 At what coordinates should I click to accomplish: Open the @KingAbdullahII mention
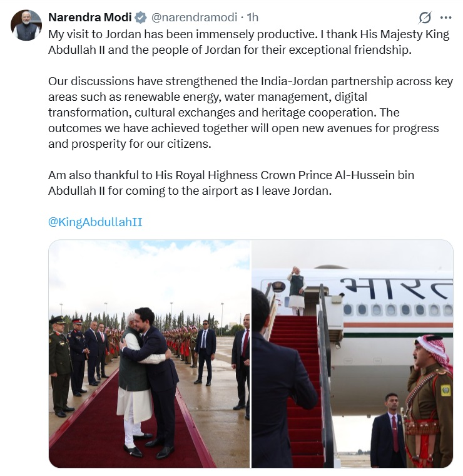[95, 222]
